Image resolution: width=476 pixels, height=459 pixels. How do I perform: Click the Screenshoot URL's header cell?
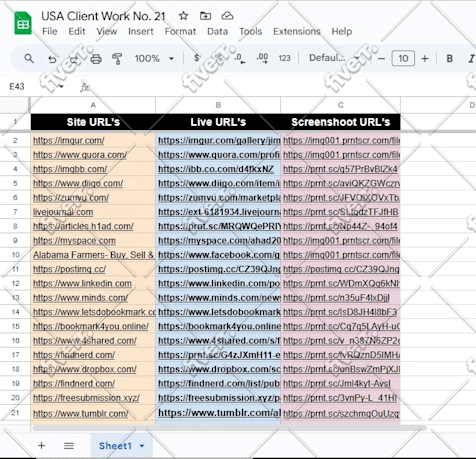(x=340, y=122)
